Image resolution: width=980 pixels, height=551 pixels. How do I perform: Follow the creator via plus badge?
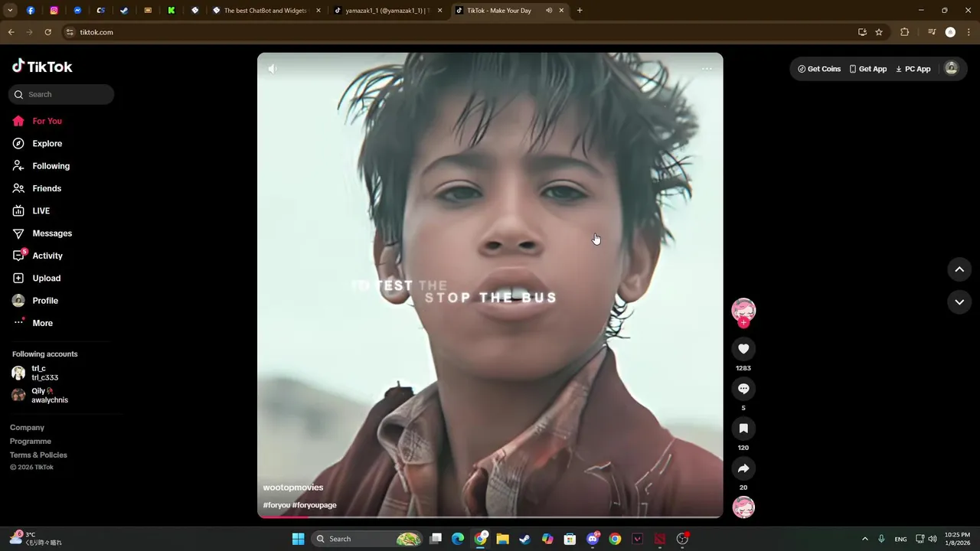coord(743,323)
